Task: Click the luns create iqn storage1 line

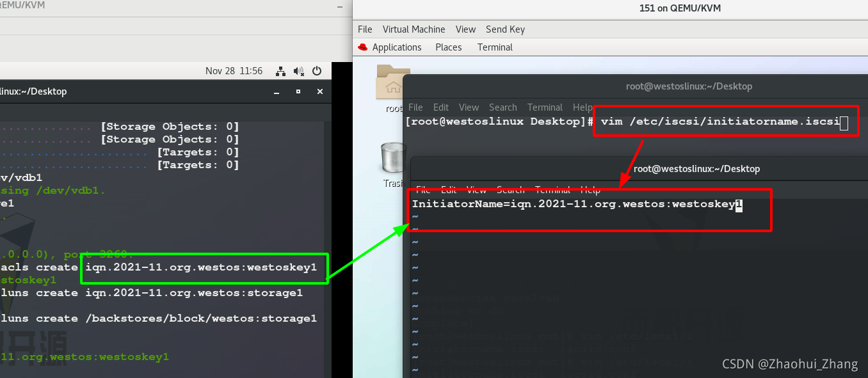Action: point(151,293)
